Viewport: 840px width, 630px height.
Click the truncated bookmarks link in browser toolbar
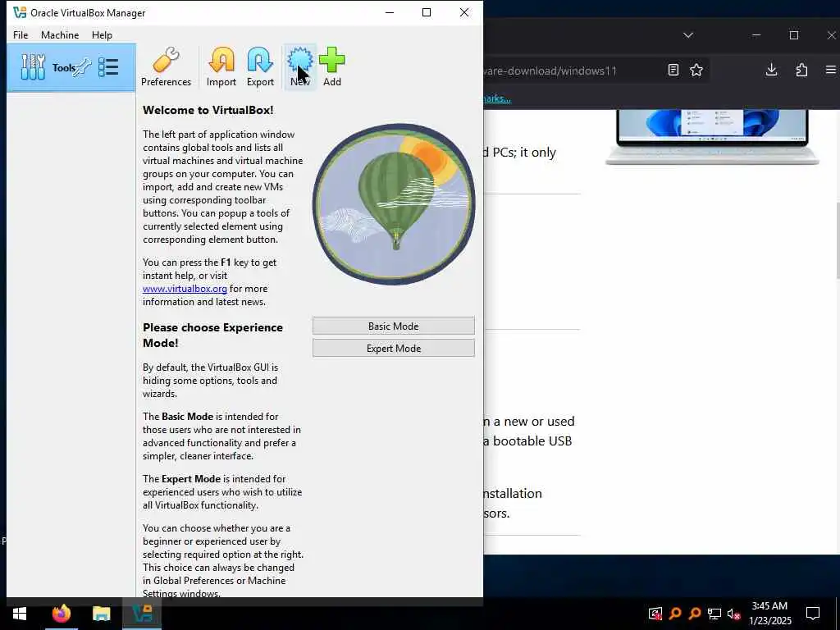click(x=497, y=98)
